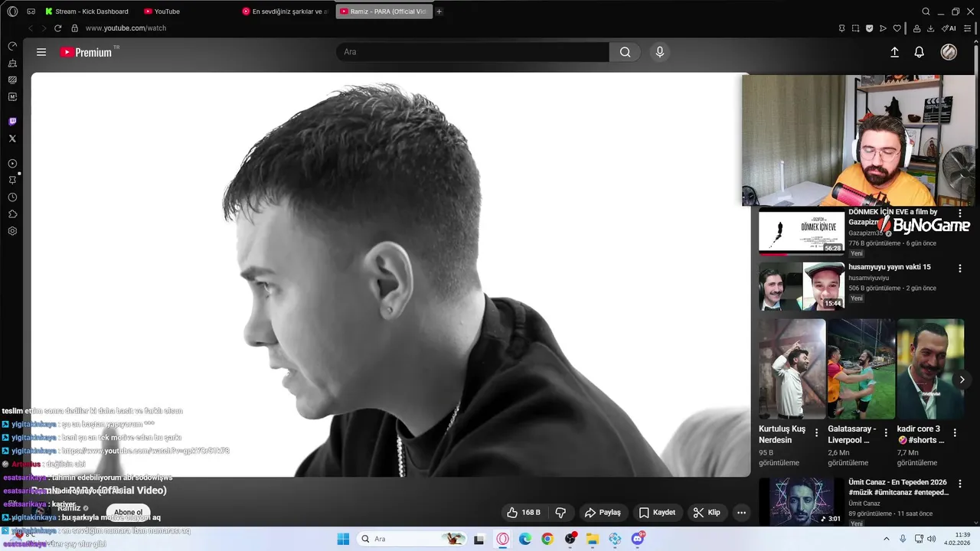Open Windows taskbar Ara search box
This screenshot has width=980, height=551.
point(413,539)
